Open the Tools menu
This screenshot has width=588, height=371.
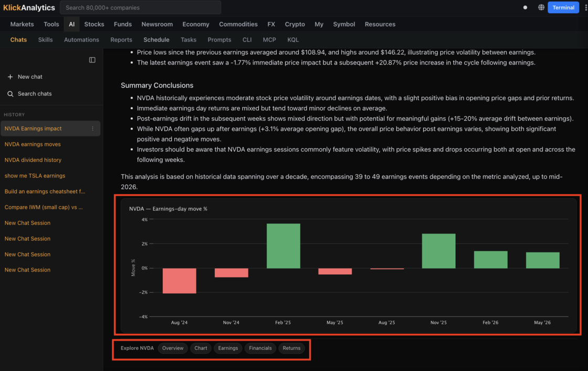[x=51, y=24]
